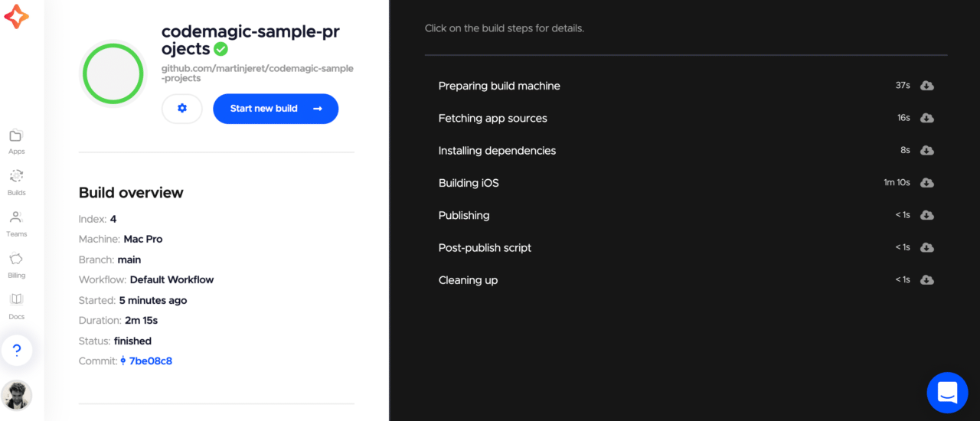Expand the Cleaning up step
The height and width of the screenshot is (421, 980).
click(x=468, y=280)
